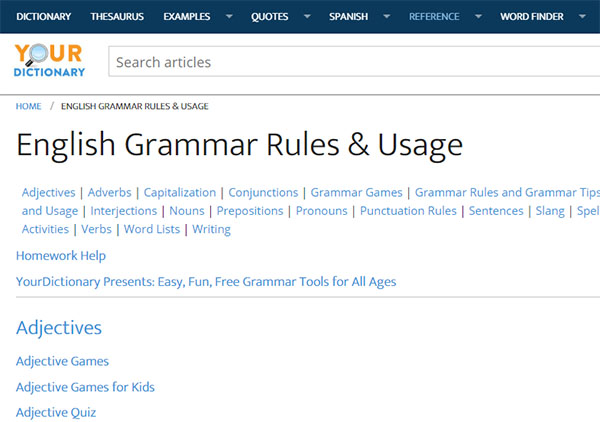Image resolution: width=600 pixels, height=422 pixels.
Task: Select the Punctuation Rules link
Action: [x=408, y=211]
